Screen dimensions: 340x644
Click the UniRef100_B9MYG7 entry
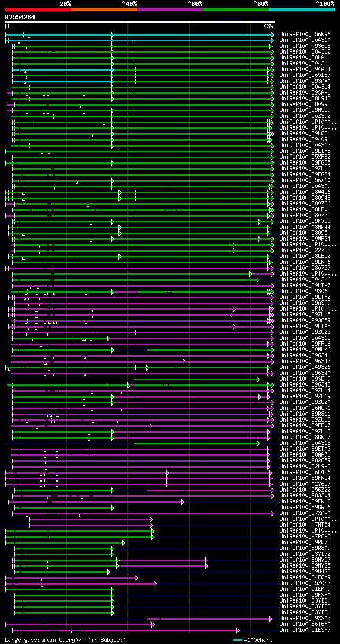[x=305, y=560]
